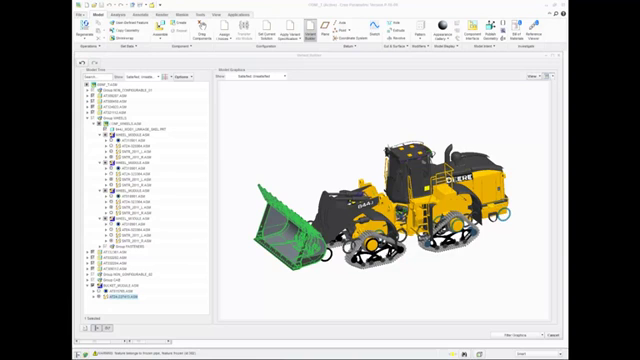
Task: Collapse the Group WHEELS tree node
Action: [x=87, y=118]
